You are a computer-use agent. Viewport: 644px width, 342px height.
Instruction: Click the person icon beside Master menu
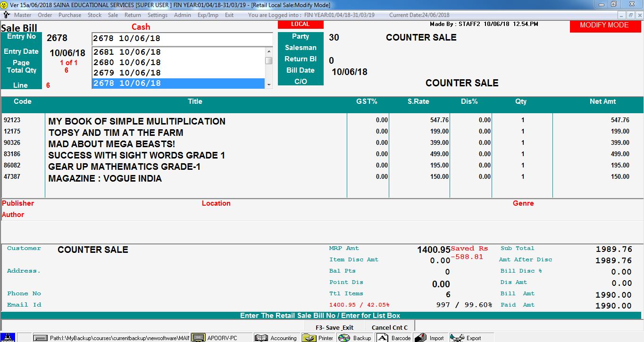pyautogui.click(x=7, y=15)
